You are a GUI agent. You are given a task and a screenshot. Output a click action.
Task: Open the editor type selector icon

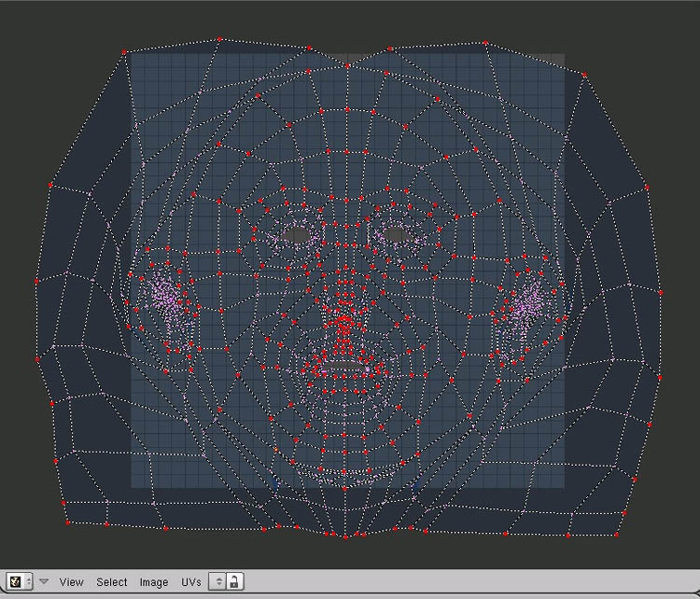(x=16, y=582)
